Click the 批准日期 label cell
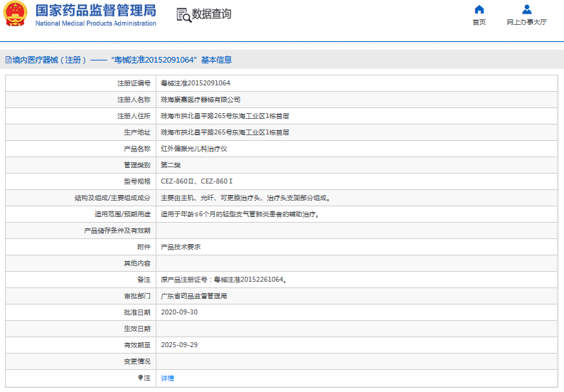The image size is (564, 392). 81,312
